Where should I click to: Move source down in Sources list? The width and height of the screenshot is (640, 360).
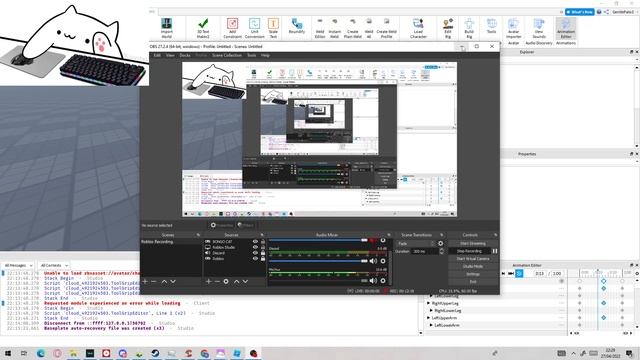point(245,282)
